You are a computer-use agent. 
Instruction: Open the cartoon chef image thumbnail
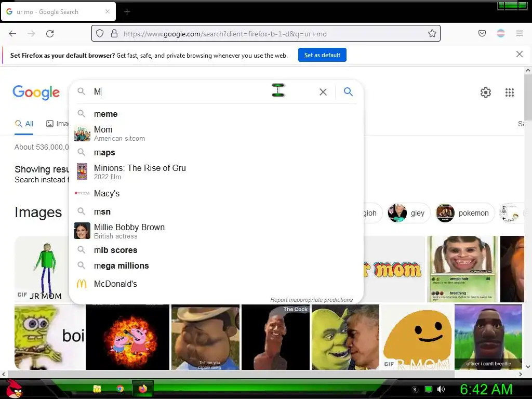point(205,337)
